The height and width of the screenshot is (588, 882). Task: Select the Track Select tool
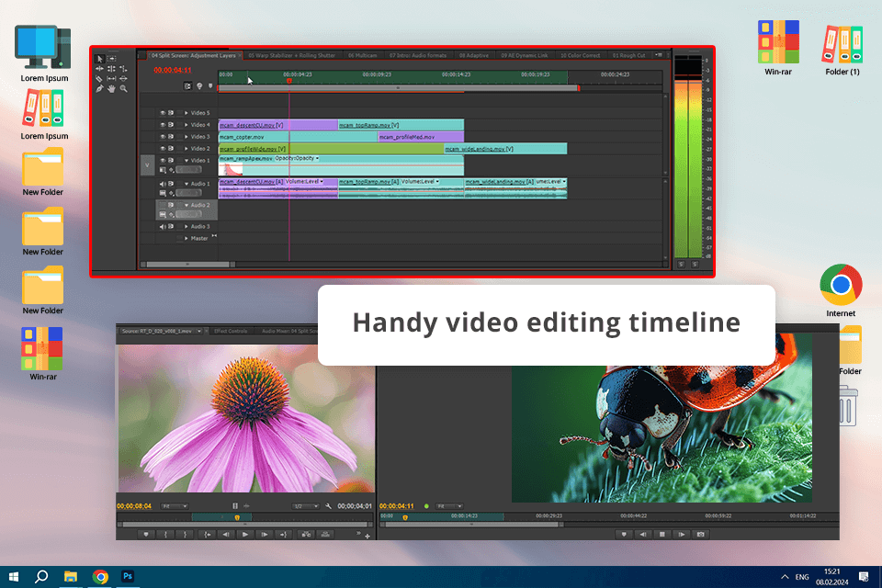111,59
